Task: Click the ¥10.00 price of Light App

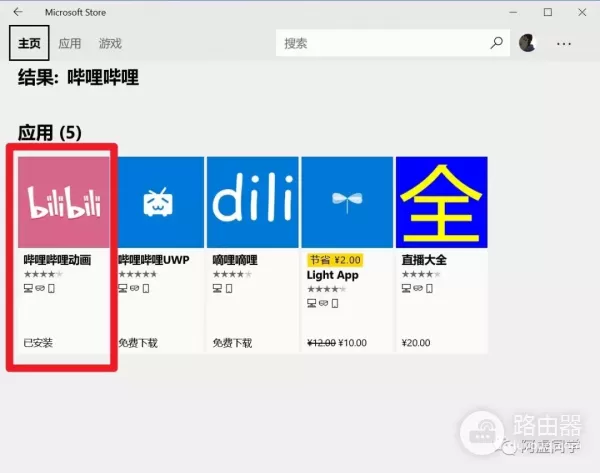Action: pyautogui.click(x=352, y=343)
